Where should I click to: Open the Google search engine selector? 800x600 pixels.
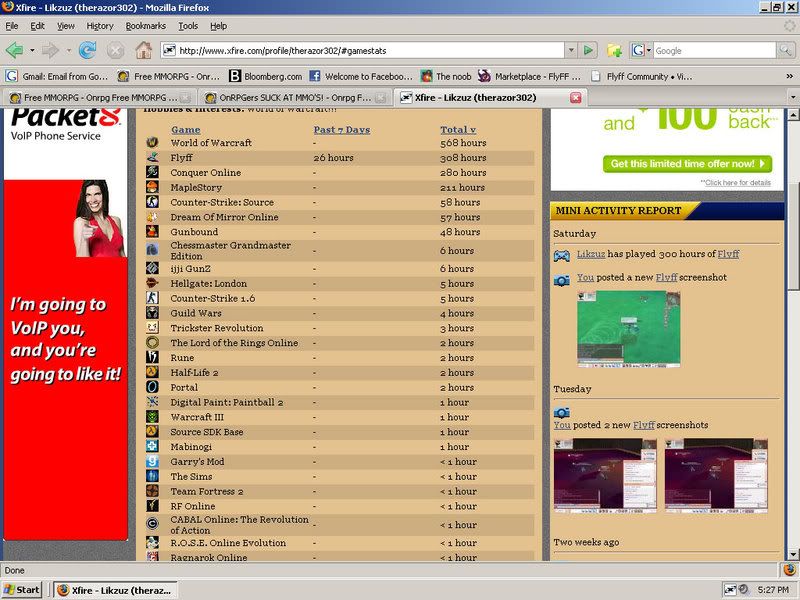coord(640,50)
